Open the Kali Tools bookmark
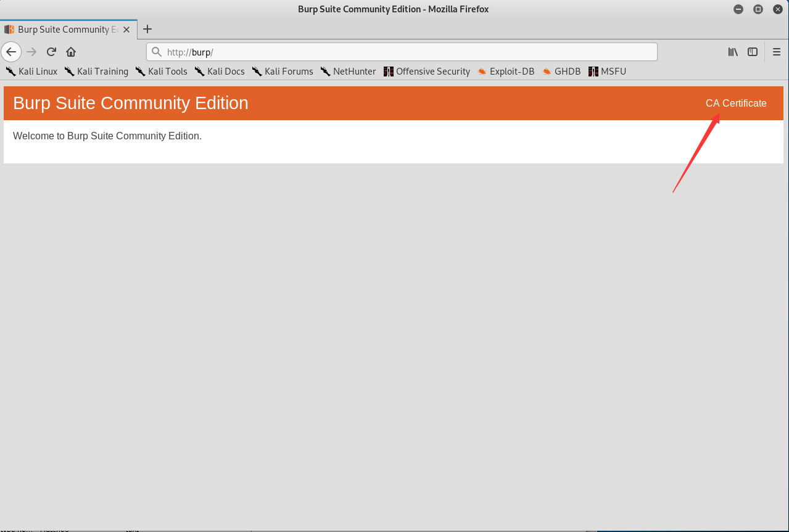This screenshot has height=532, width=789. tap(161, 72)
